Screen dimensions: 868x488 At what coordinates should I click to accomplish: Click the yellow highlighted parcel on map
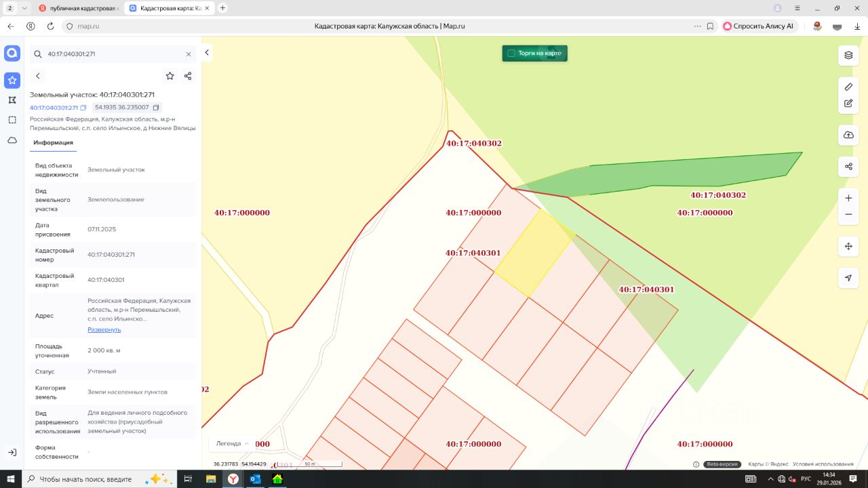coord(534,254)
